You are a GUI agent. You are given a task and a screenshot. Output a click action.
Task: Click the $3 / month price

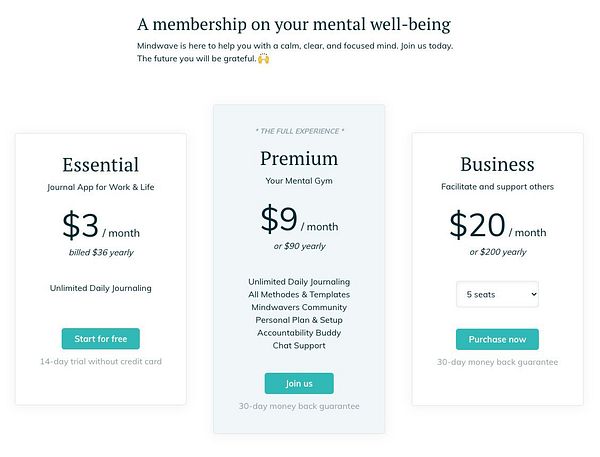click(x=100, y=227)
